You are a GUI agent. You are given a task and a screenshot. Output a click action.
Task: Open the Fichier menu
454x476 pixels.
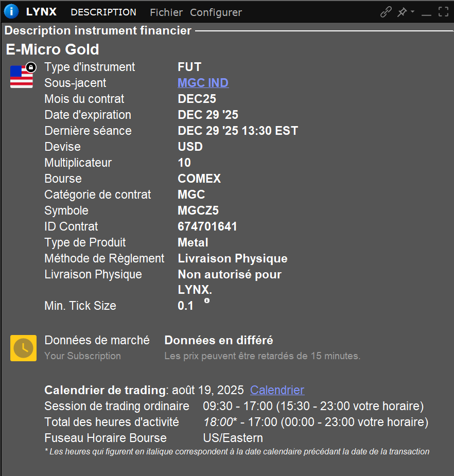click(x=166, y=12)
